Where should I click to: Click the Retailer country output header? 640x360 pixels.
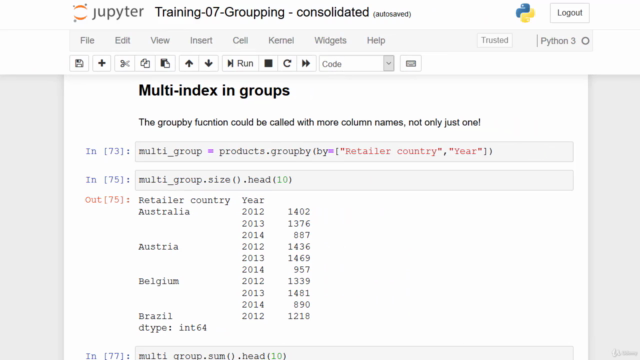184,200
